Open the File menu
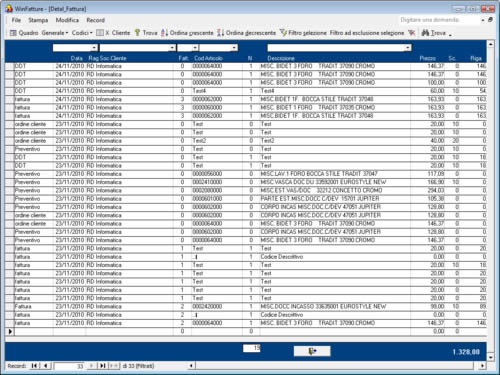Viewport: 500px width, 375px height. click(16, 20)
